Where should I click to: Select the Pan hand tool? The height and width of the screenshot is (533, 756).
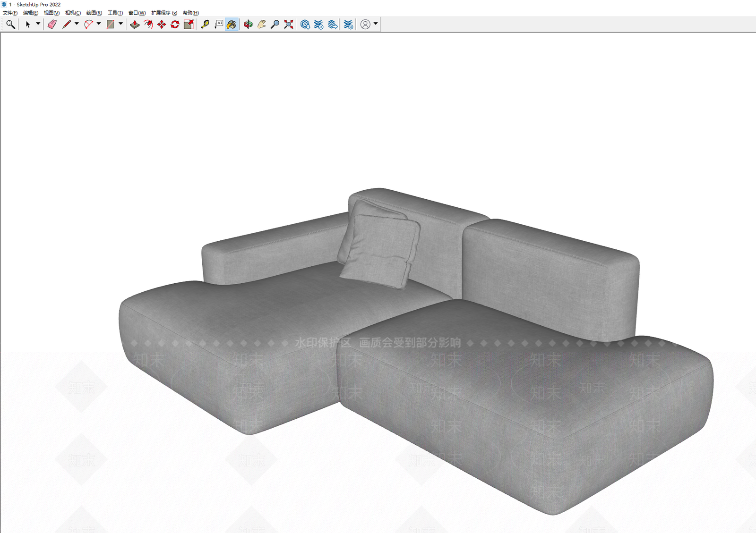261,25
